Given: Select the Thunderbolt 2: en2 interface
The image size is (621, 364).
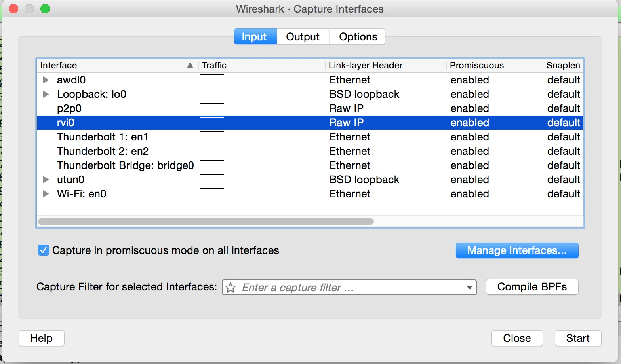Looking at the screenshot, I should 103,151.
